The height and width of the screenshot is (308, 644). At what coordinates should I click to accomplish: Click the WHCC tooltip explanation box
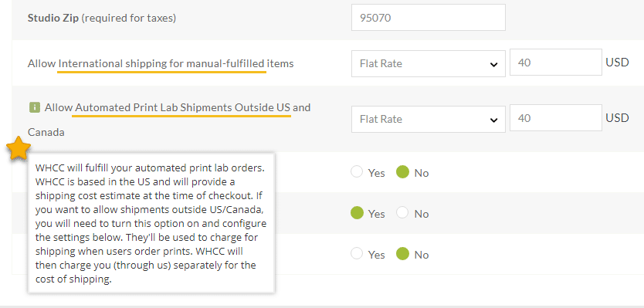click(151, 223)
